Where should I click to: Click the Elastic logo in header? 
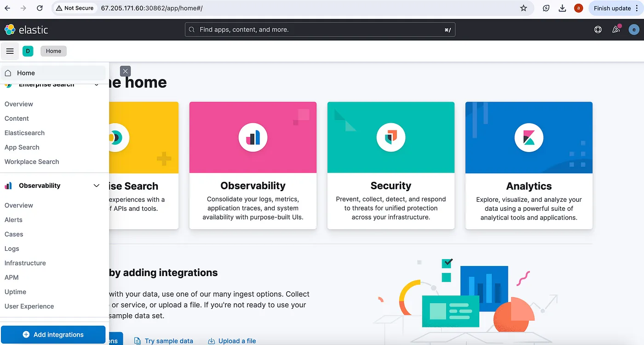click(x=26, y=30)
